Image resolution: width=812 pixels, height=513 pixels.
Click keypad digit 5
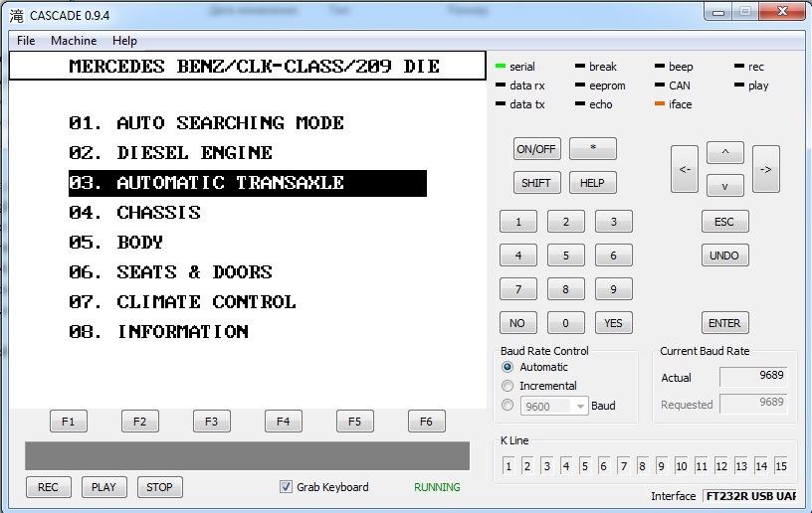coord(566,256)
